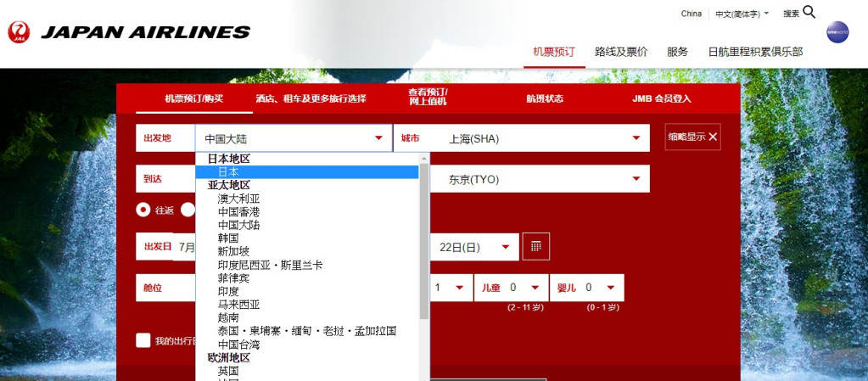Image resolution: width=868 pixels, height=381 pixels.
Task: Open the calendar date picker icon
Action: click(x=536, y=246)
